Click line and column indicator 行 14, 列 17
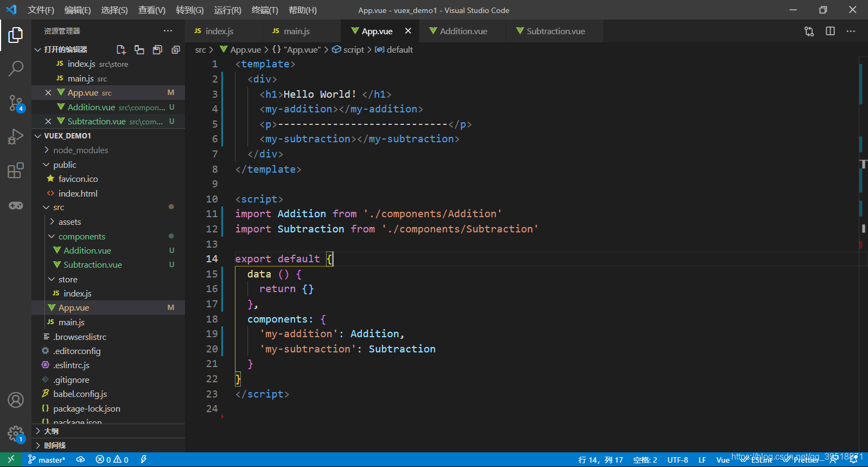 (x=601, y=459)
